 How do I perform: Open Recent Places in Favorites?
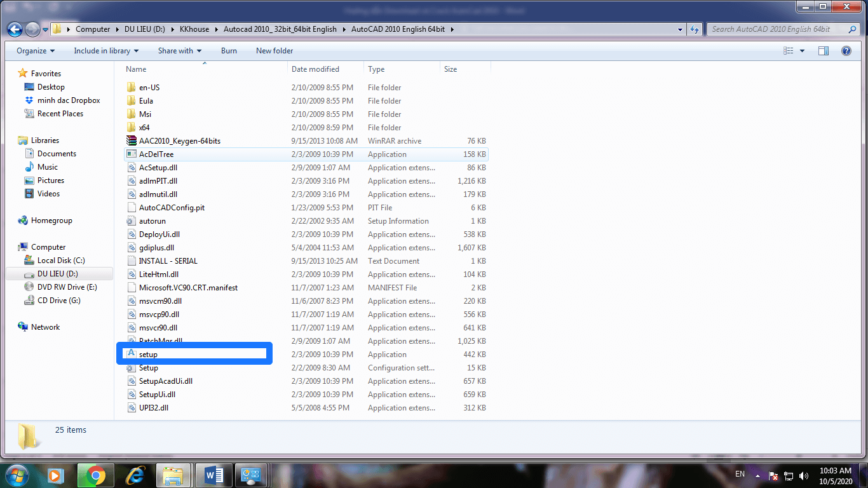[x=60, y=114]
